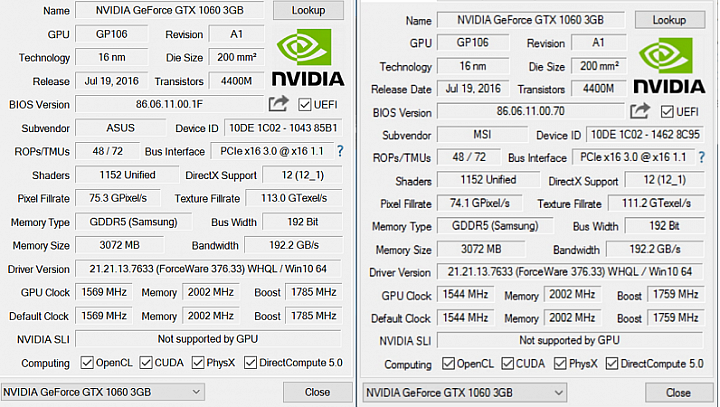The width and height of the screenshot is (720, 407).
Task: Toggle the UEFI checkbox in the MSI window
Action: [665, 111]
